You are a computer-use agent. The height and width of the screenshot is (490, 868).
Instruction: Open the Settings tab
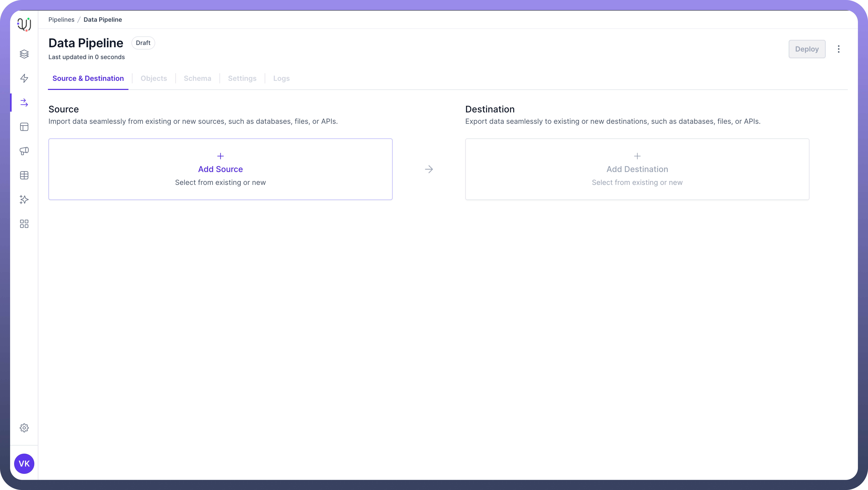pos(242,78)
